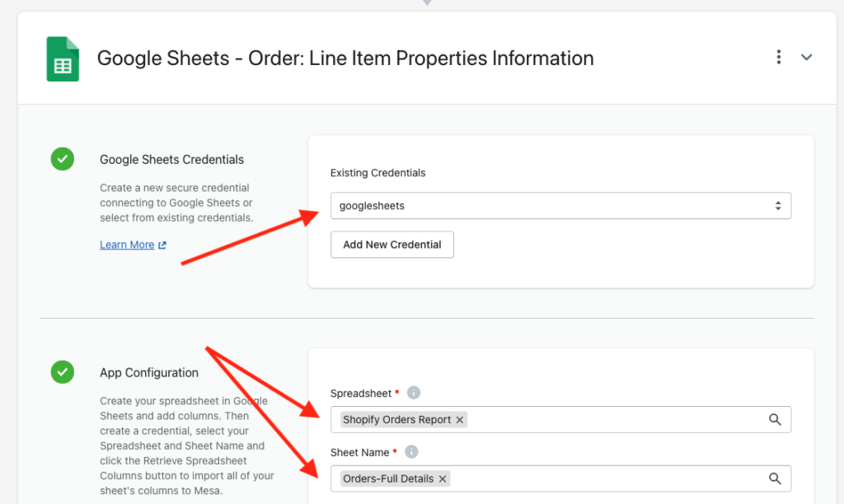Image resolution: width=844 pixels, height=504 pixels.
Task: Open the three-dot options menu
Action: [778, 57]
